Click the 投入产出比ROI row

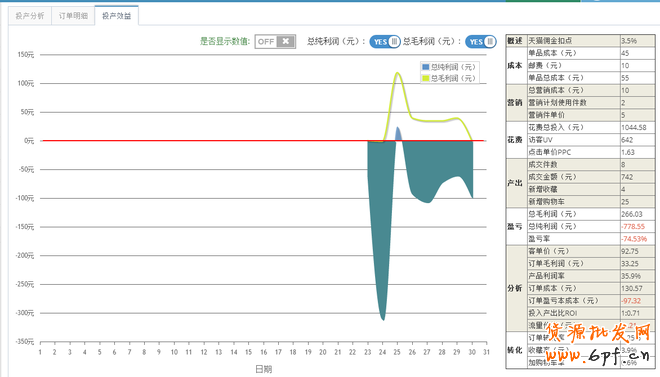click(591, 313)
